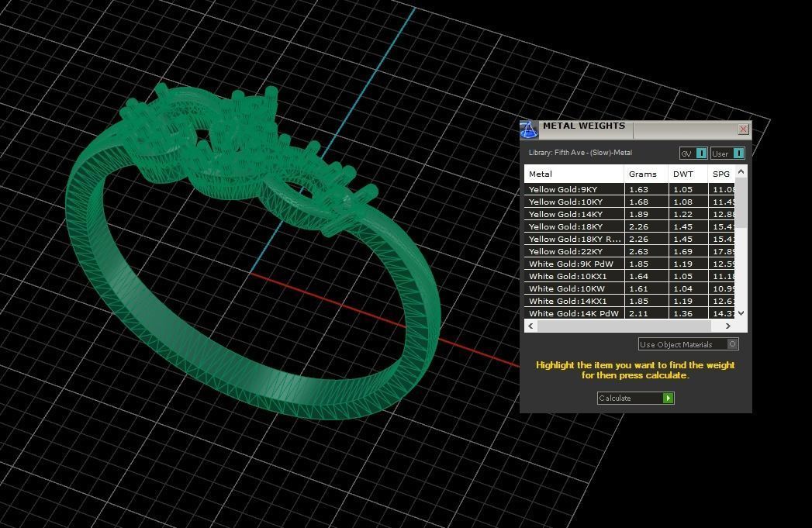This screenshot has height=528, width=812.
Task: Click the 1.69 DWT value for 22KY
Action: [683, 251]
